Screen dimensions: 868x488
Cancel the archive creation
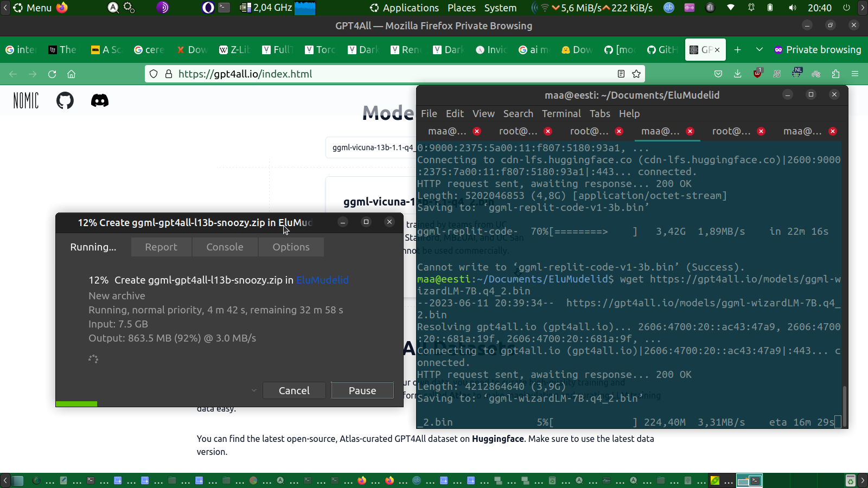[294, 390]
